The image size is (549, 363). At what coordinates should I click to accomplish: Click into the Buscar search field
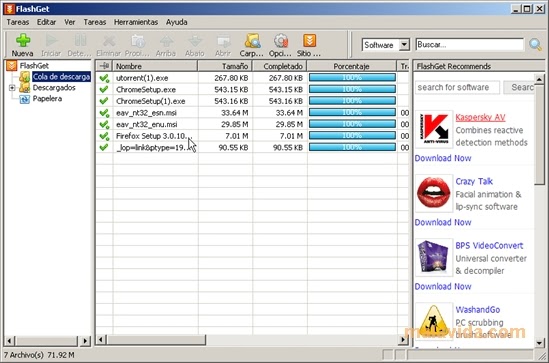point(469,45)
